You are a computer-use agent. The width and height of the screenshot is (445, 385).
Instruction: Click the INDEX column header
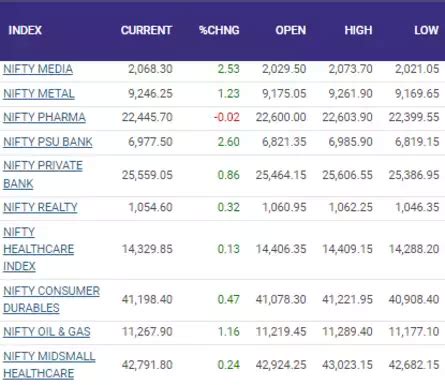coord(25,30)
